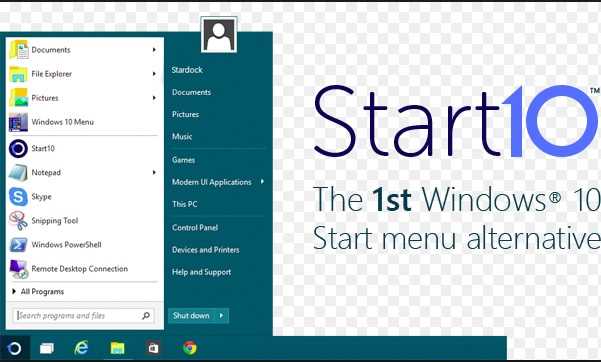The height and width of the screenshot is (362, 601).
Task: Click the 'All Programs' label
Action: tap(42, 291)
